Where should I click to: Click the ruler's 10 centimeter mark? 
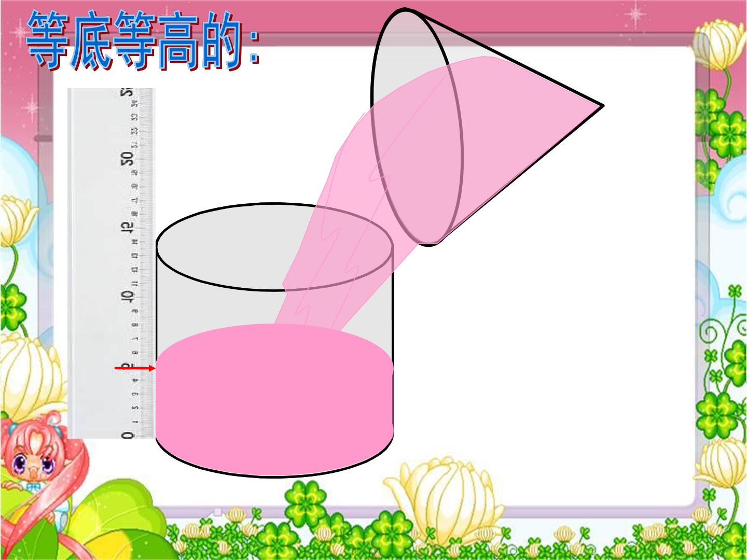tap(128, 297)
